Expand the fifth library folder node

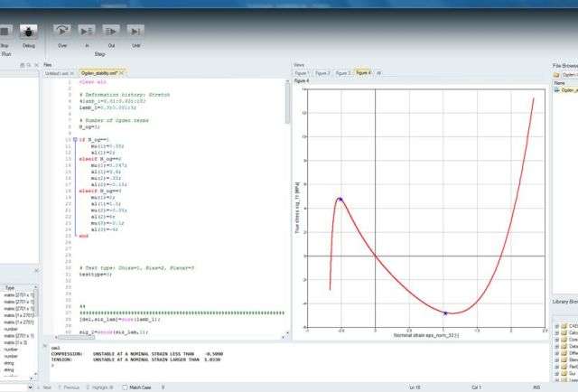[557, 353]
